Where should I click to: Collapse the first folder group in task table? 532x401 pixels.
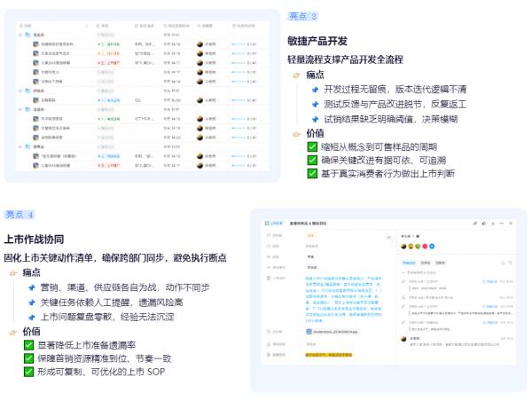20,35
